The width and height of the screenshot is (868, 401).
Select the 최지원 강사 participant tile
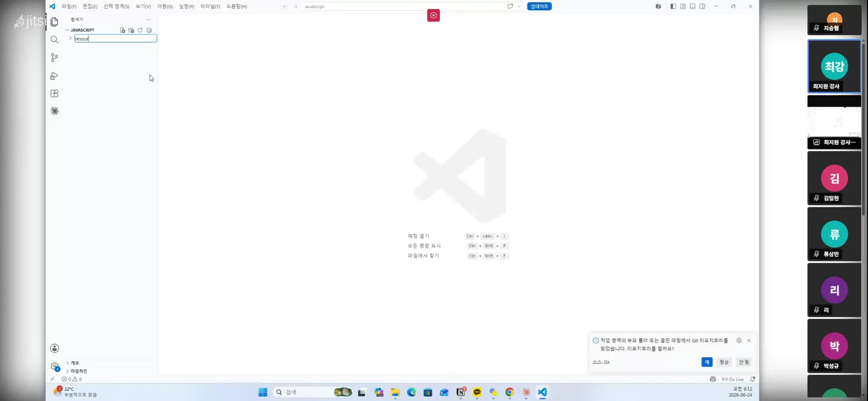[834, 66]
